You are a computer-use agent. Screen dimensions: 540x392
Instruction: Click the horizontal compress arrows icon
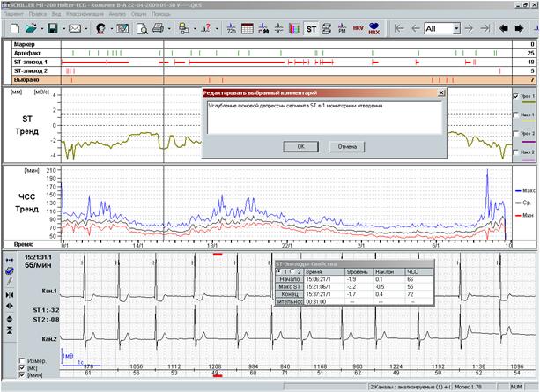point(10,295)
